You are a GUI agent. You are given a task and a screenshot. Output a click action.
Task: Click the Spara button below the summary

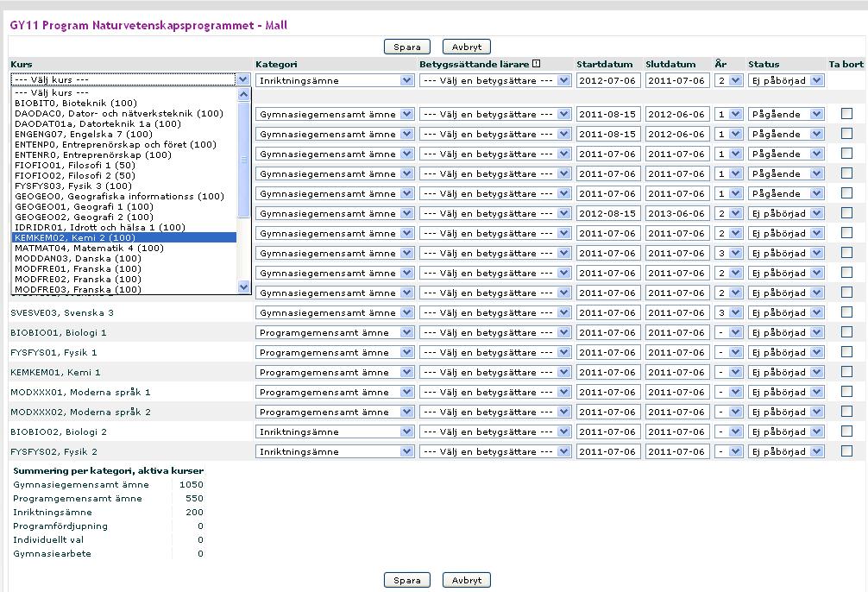(x=407, y=580)
